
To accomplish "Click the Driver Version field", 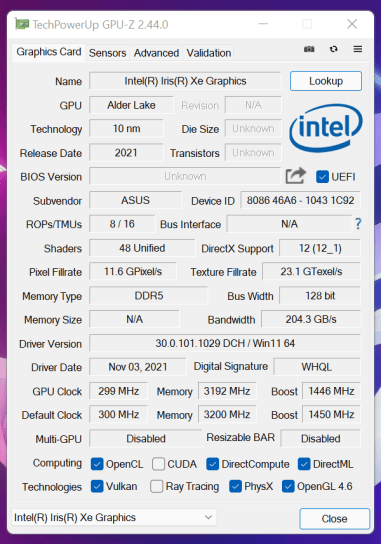I will click(225, 343).
